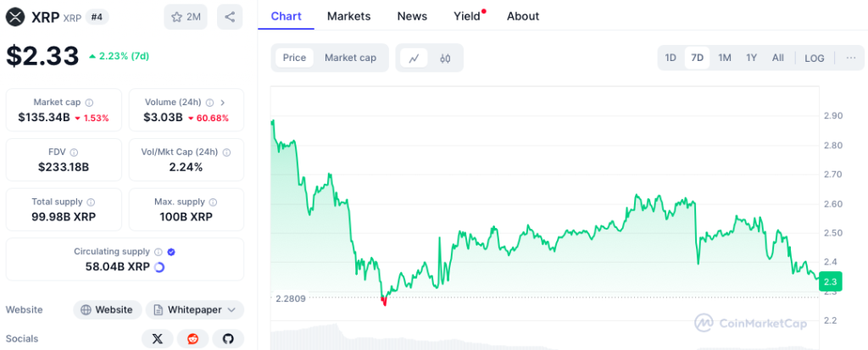Click the Circulating supply info icon
Screen dimensions: 868x350
click(x=158, y=252)
